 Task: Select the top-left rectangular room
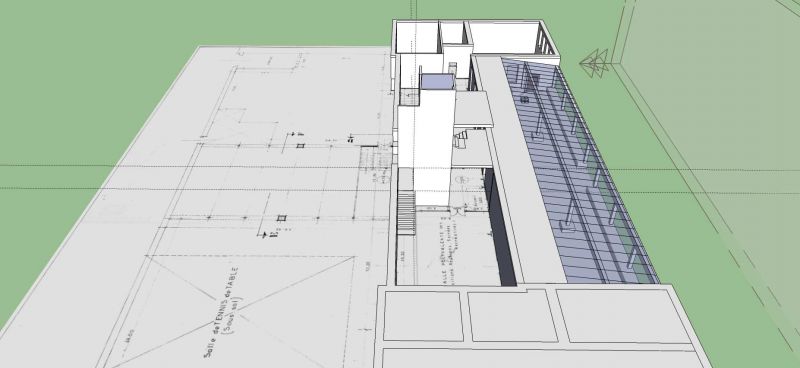click(416, 37)
